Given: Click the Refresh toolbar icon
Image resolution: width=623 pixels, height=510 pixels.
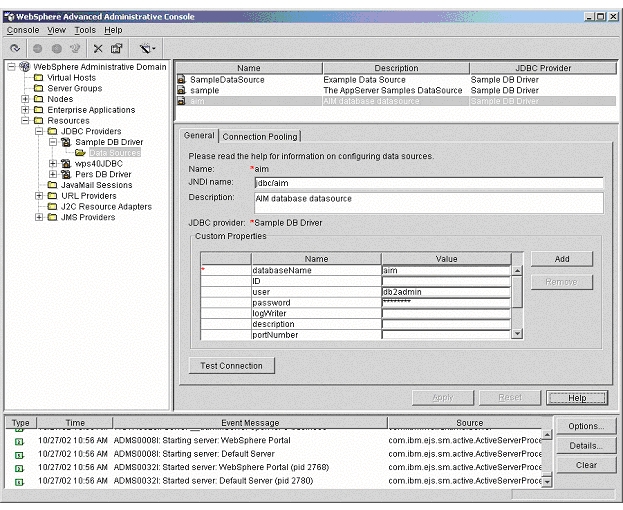Looking at the screenshot, I should click(15, 48).
